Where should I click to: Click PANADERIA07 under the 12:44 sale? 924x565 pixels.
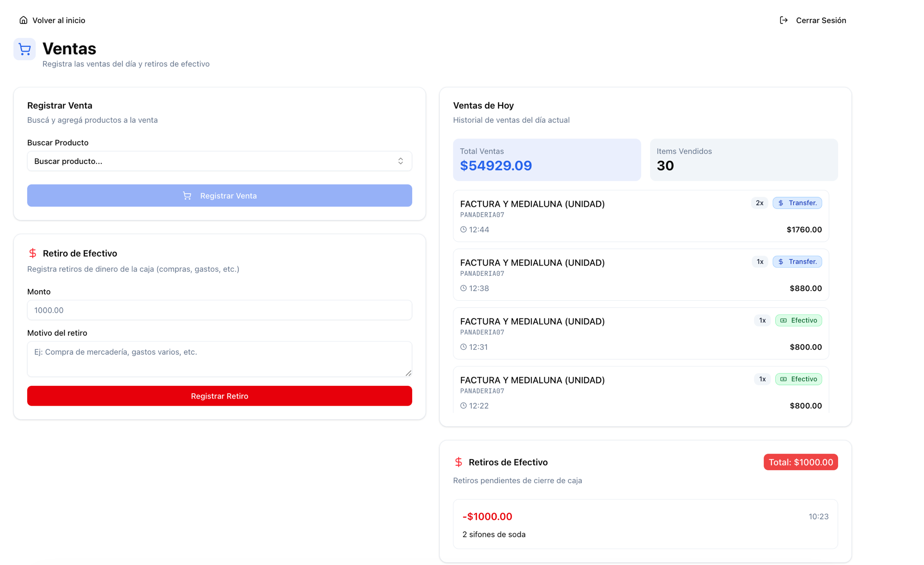pos(482,215)
